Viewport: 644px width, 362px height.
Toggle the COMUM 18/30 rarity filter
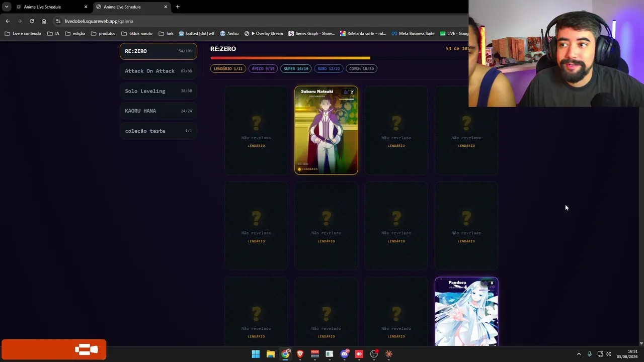[x=362, y=68]
